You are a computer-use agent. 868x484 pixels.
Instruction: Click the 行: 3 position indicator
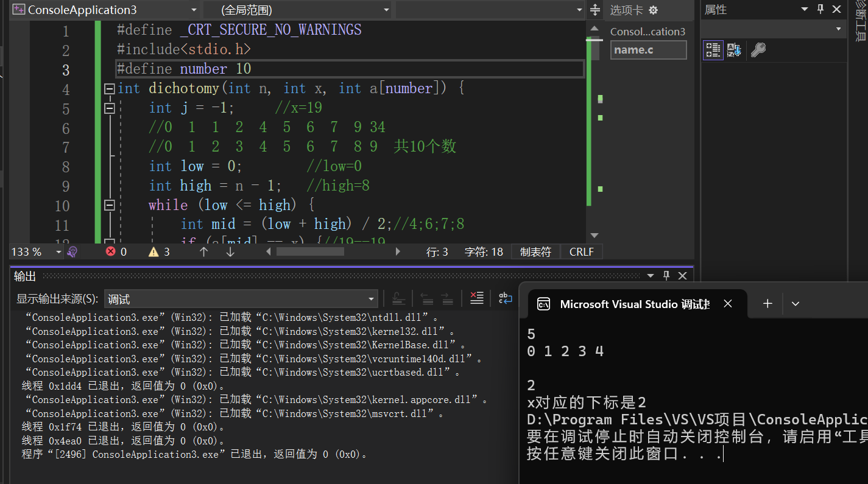click(x=437, y=251)
